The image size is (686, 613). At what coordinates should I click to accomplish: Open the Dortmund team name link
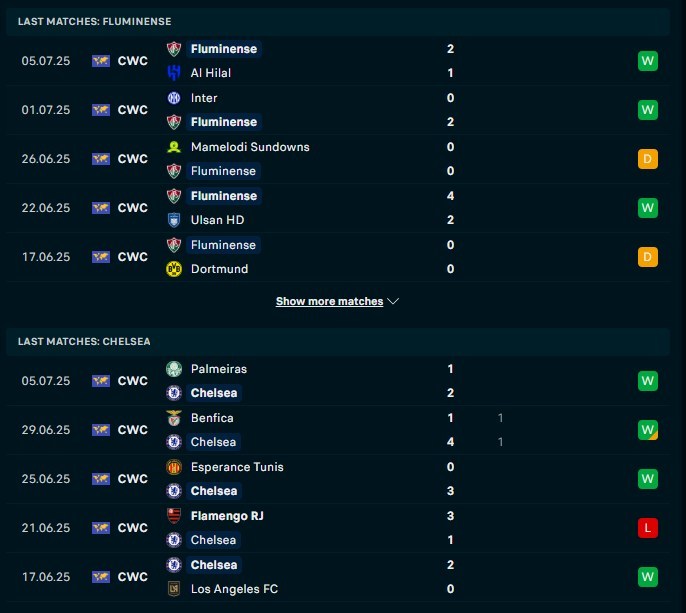tap(219, 269)
